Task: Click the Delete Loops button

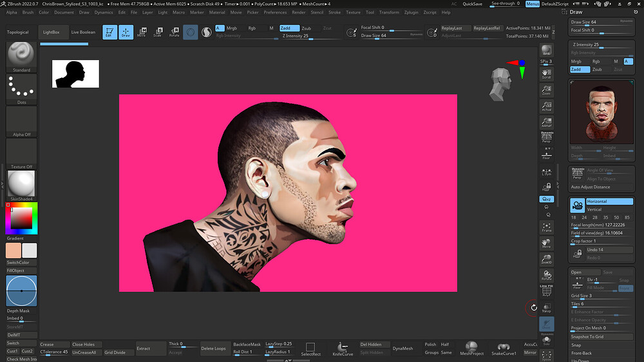Action: 213,348
